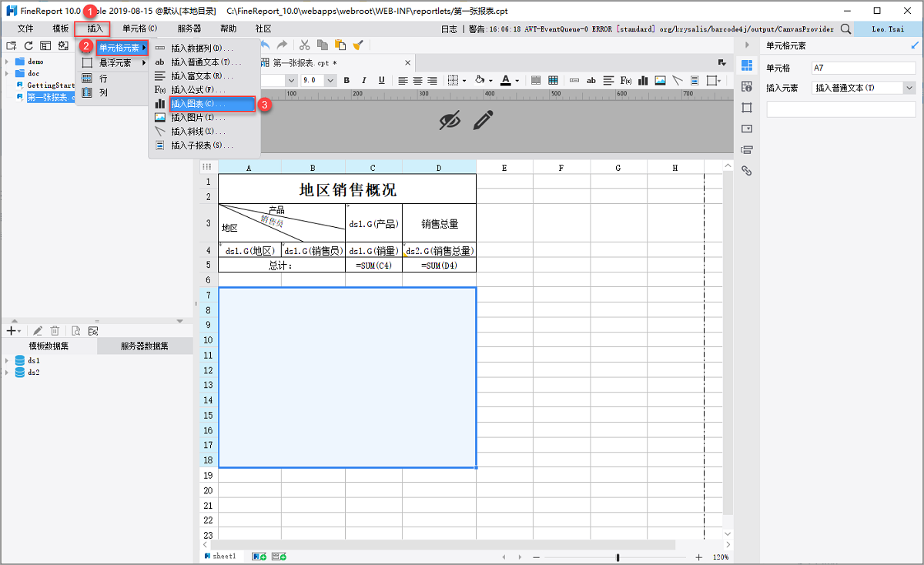Click the preview dataset icon
This screenshot has height=565, width=924.
(x=76, y=331)
